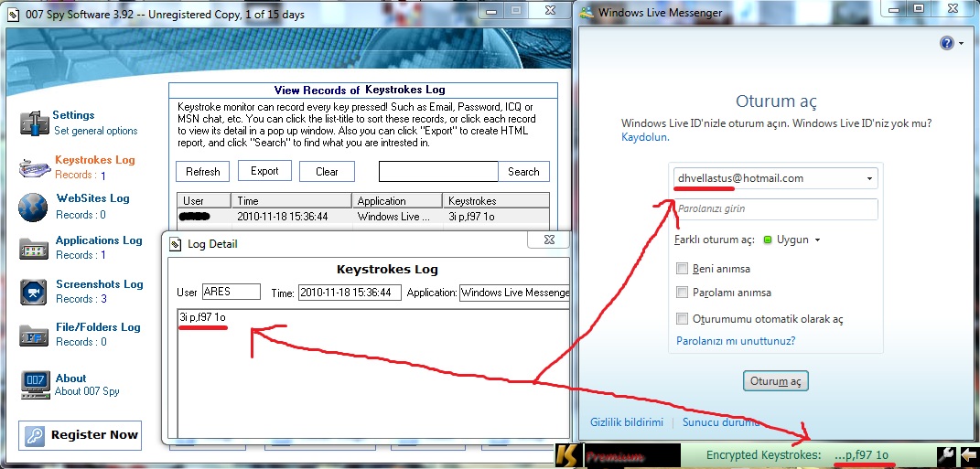Open Applications Log window icon

pyautogui.click(x=34, y=249)
